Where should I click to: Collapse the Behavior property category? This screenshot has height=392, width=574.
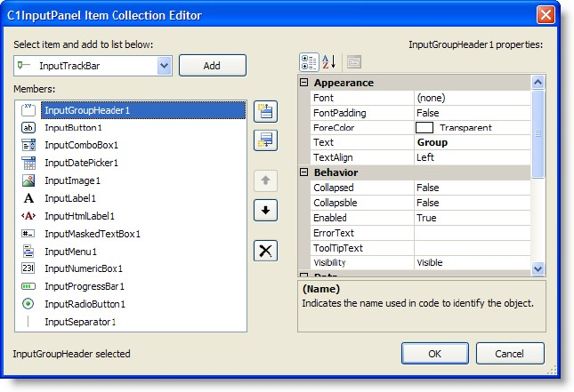tap(303, 172)
